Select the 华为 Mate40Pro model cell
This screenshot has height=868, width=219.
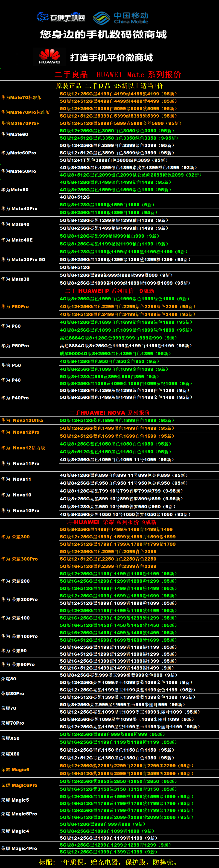pos(29,209)
